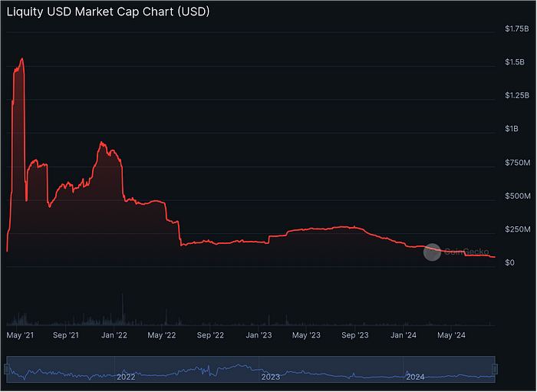Click the market cap peak near $1.5B
Viewport: 537px width, 392px height.
pyautogui.click(x=22, y=59)
